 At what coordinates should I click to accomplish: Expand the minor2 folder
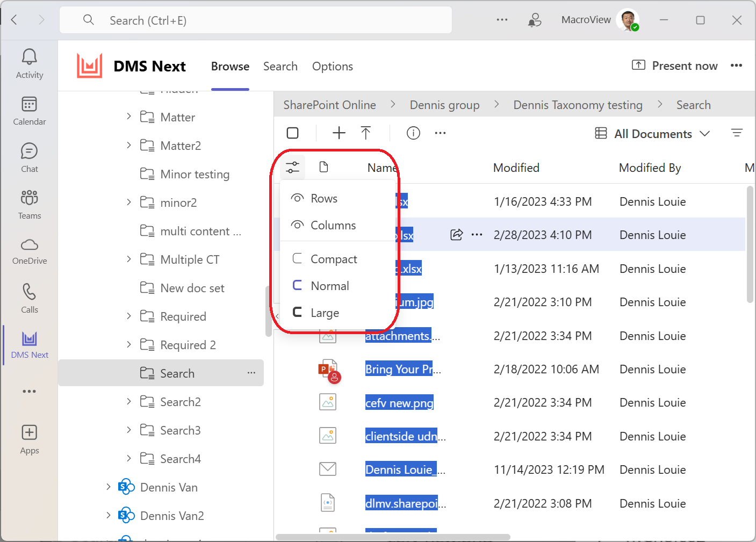pos(128,202)
